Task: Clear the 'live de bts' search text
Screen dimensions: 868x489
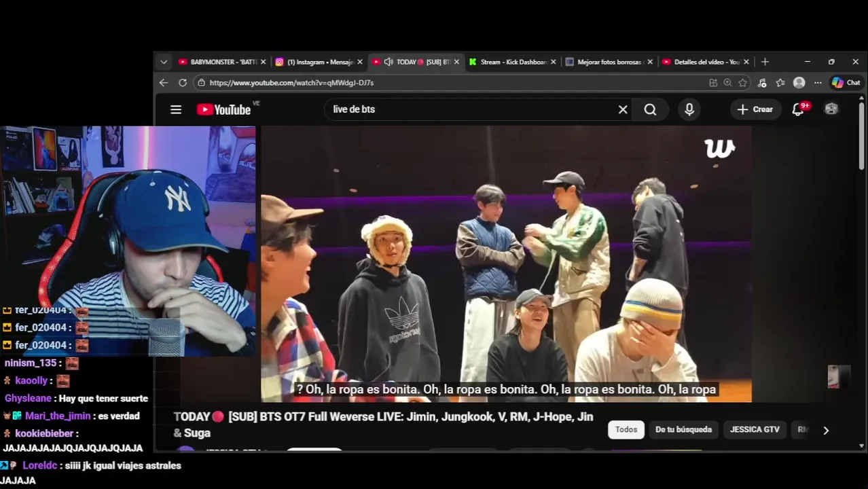Action: coord(623,109)
